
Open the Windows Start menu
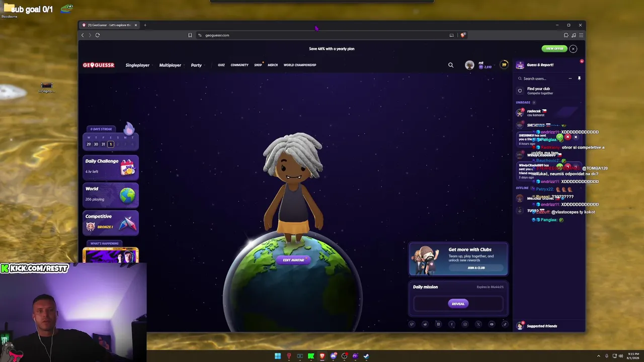(278, 356)
